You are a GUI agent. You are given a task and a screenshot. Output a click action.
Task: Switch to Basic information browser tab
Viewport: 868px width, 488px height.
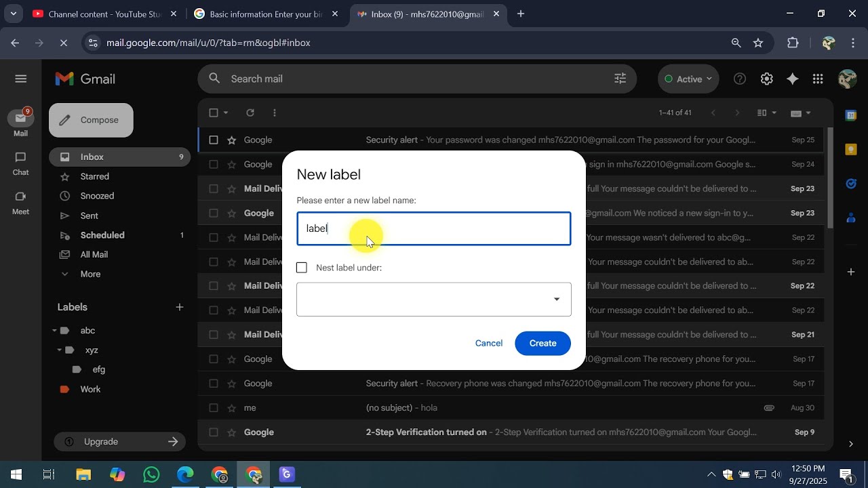coord(266,14)
